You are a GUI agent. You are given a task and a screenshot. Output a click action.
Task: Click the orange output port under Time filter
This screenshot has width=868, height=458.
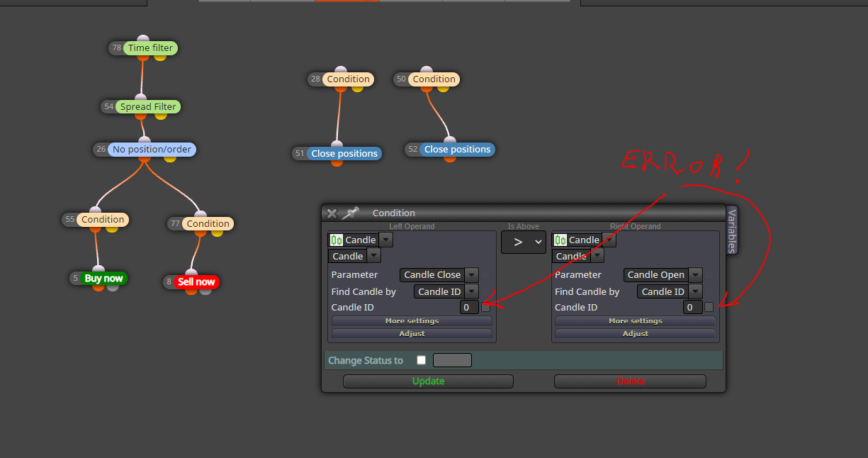[144, 57]
